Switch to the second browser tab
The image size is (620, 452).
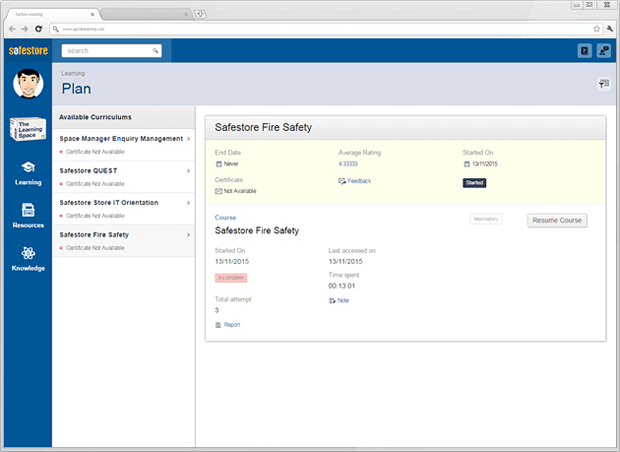(145, 14)
